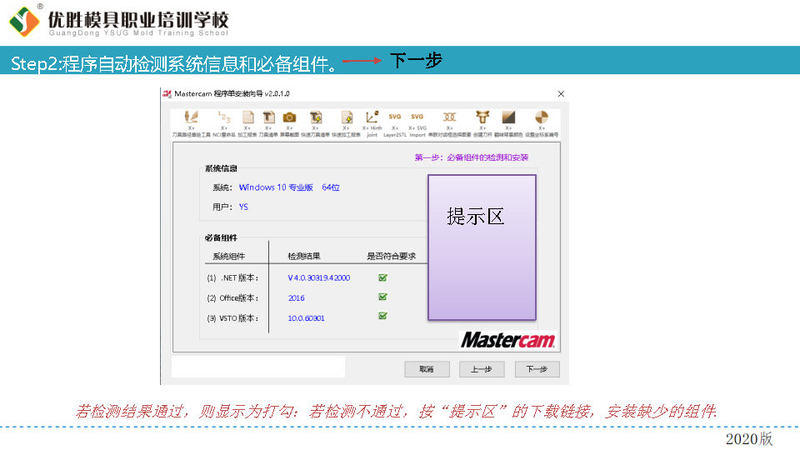Click the Windows 10 专业版 system text
This screenshot has width=800, height=450.
pyautogui.click(x=276, y=188)
